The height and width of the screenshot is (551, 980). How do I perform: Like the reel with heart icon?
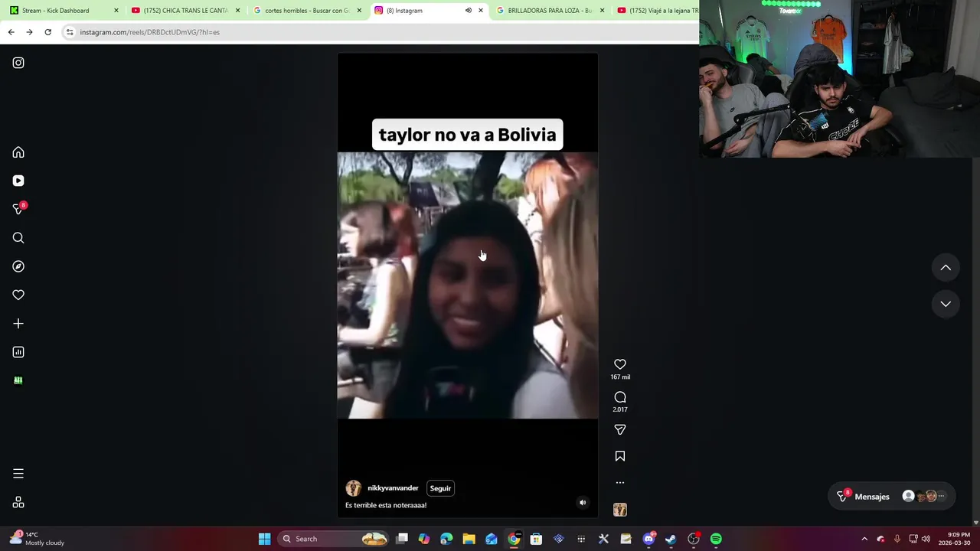point(620,364)
